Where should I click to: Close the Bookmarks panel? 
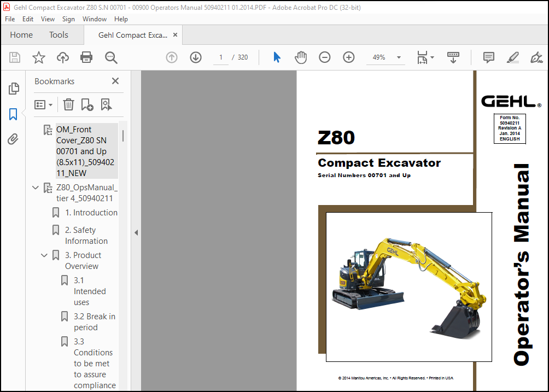click(115, 81)
